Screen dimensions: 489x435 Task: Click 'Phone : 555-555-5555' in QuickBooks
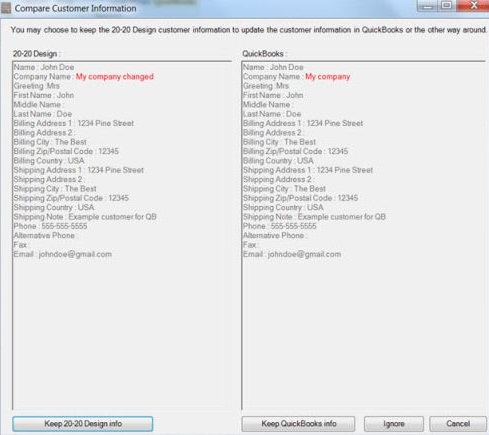point(280,226)
